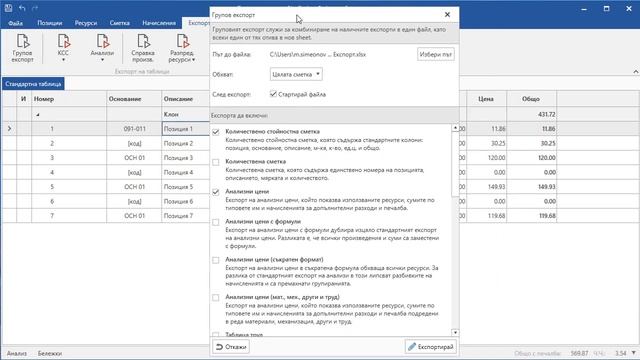Click the И column header
The height and width of the screenshot is (360, 640).
(x=24, y=99)
